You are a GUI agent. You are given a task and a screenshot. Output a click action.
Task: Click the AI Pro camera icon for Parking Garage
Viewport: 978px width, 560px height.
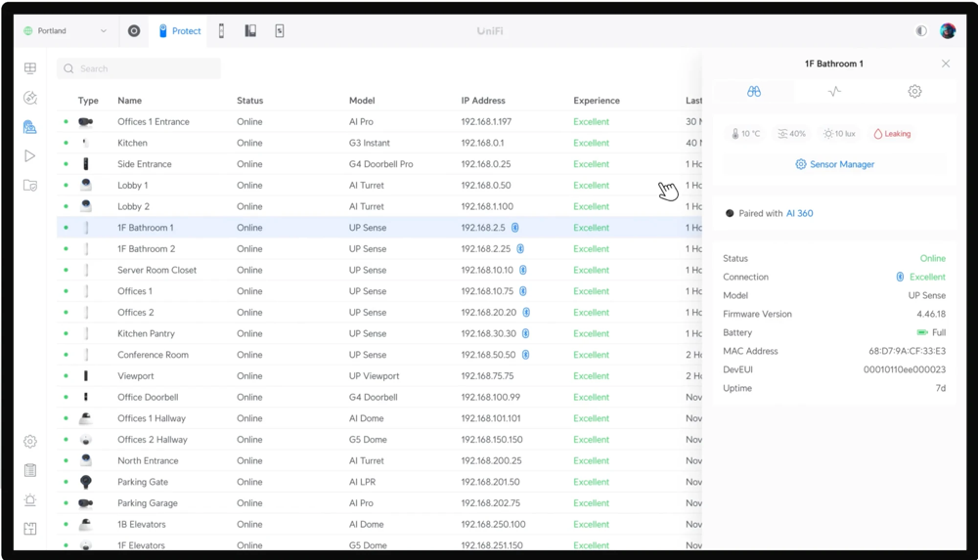85,503
